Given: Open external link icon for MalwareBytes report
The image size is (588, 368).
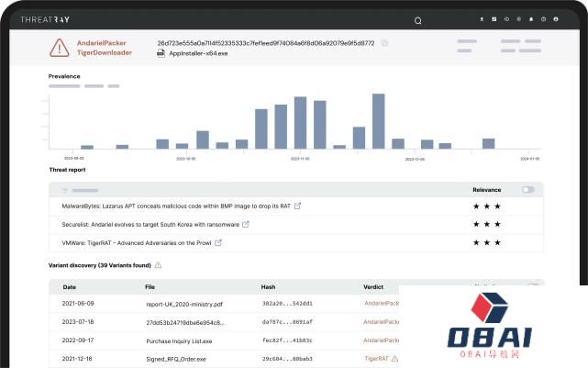Looking at the screenshot, I should (x=297, y=206).
